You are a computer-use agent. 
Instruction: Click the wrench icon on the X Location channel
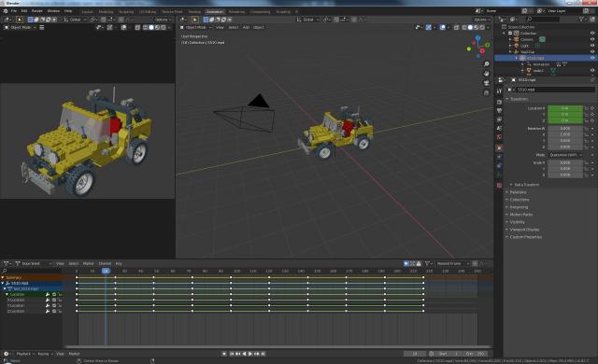(x=48, y=300)
